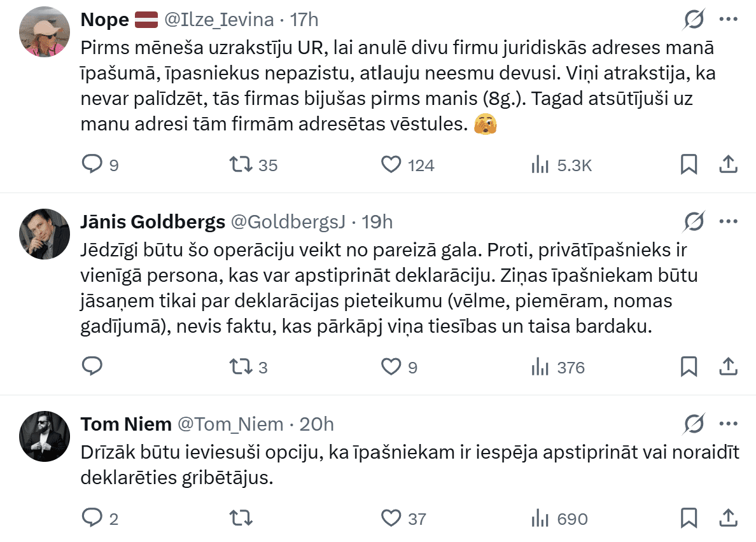The height and width of the screenshot is (542, 756).
Task: Bookmark Jānis Goldbergs' post
Action: tap(689, 367)
